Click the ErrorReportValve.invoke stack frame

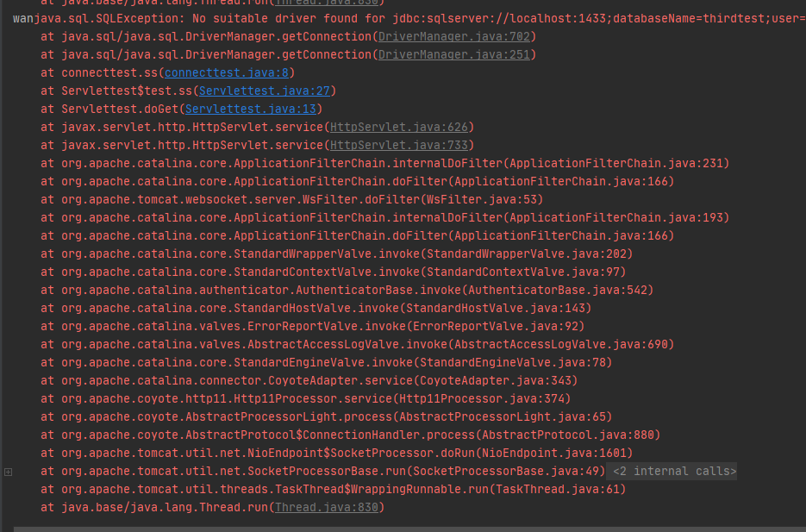(x=313, y=327)
